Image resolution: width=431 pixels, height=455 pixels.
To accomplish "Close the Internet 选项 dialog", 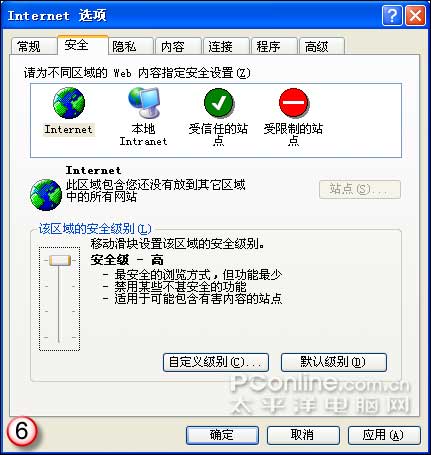I will [415, 15].
